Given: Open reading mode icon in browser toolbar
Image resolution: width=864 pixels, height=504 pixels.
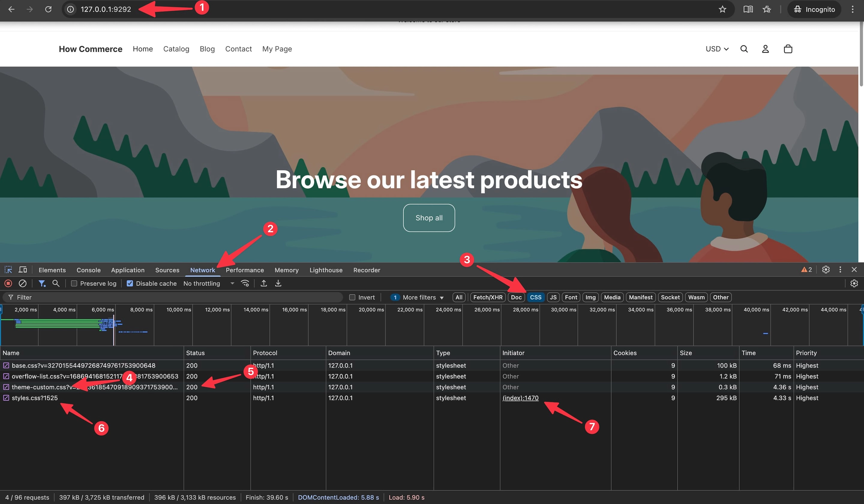Looking at the screenshot, I should coord(748,9).
